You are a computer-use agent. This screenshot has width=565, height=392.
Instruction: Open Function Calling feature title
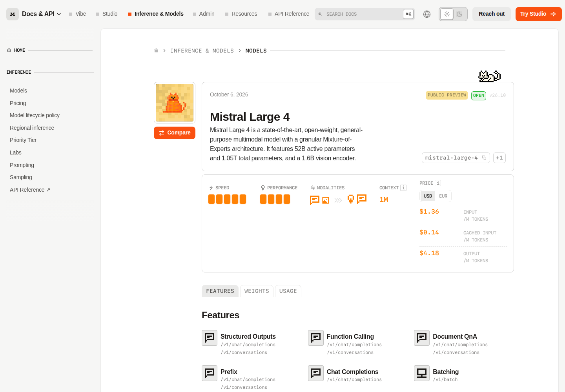pos(350,337)
